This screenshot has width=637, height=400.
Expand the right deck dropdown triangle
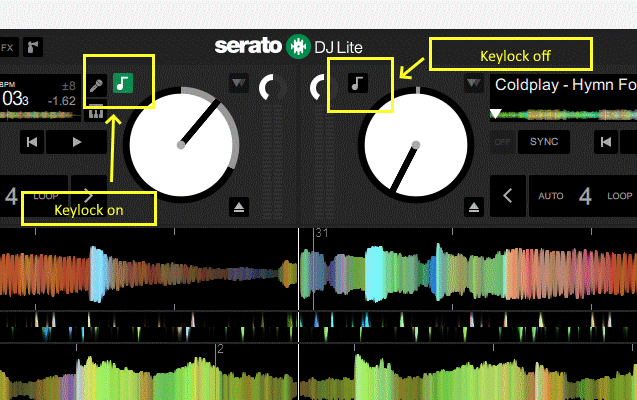474,83
